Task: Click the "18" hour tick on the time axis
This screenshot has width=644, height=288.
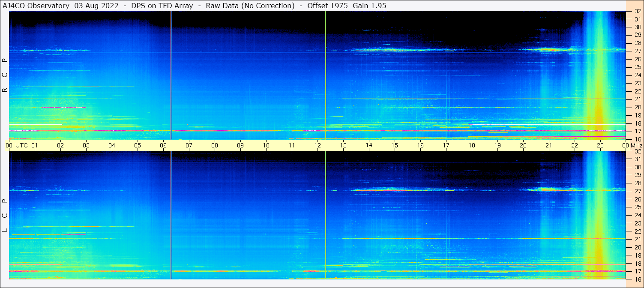Action: [x=472, y=145]
